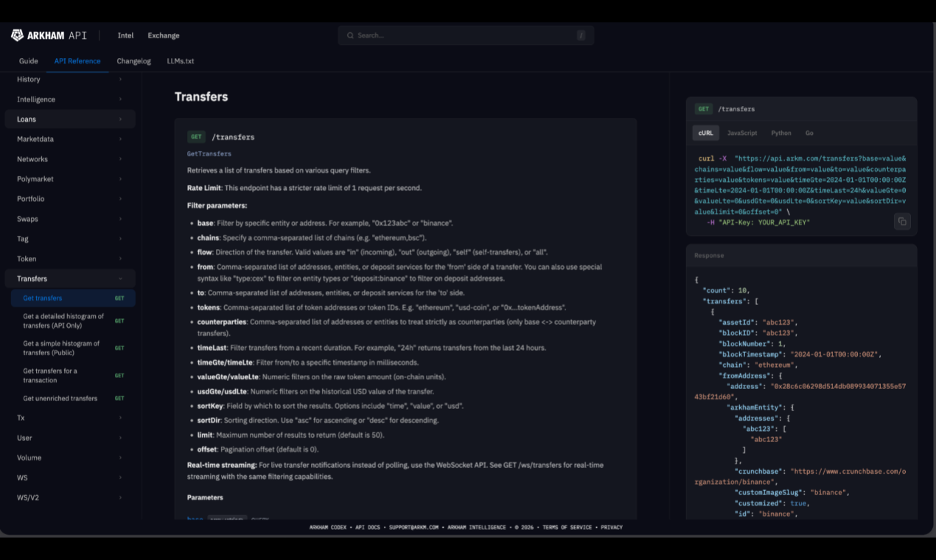Open the Exchange link in header

[164, 35]
